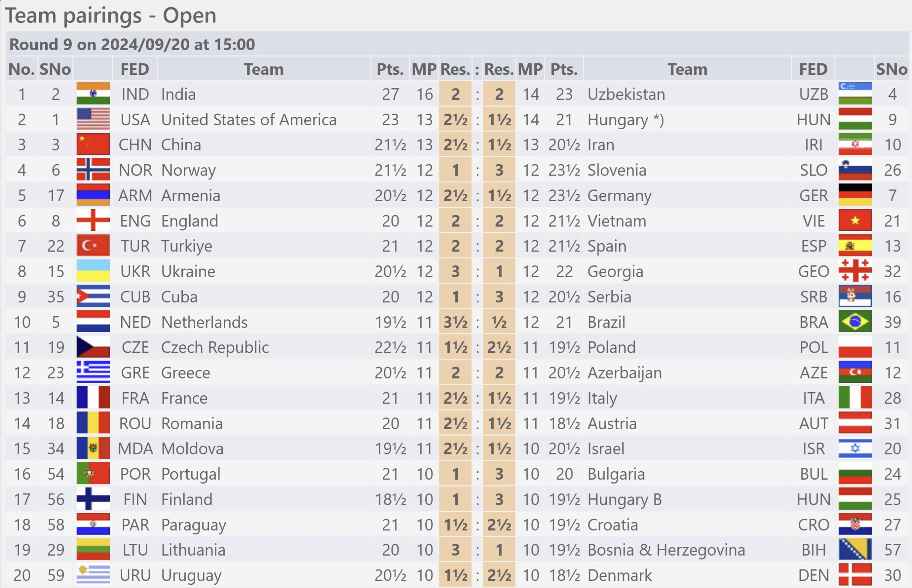Click the Czech Republic flag icon
Viewport: 912px width, 588px height.
point(93,347)
